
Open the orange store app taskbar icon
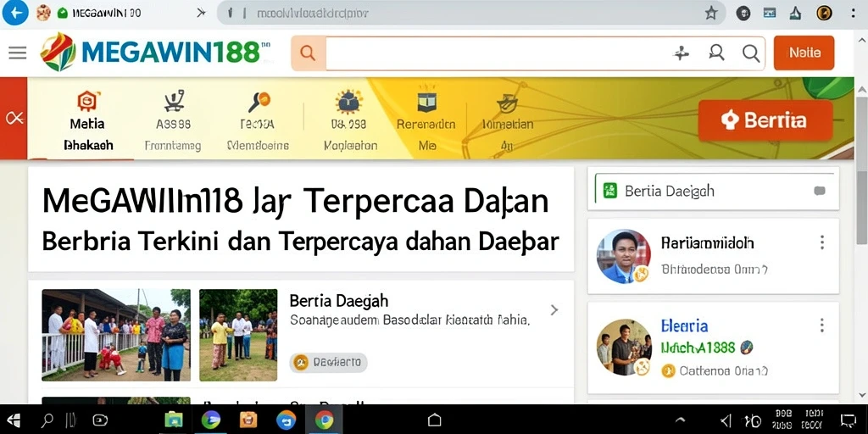click(248, 420)
